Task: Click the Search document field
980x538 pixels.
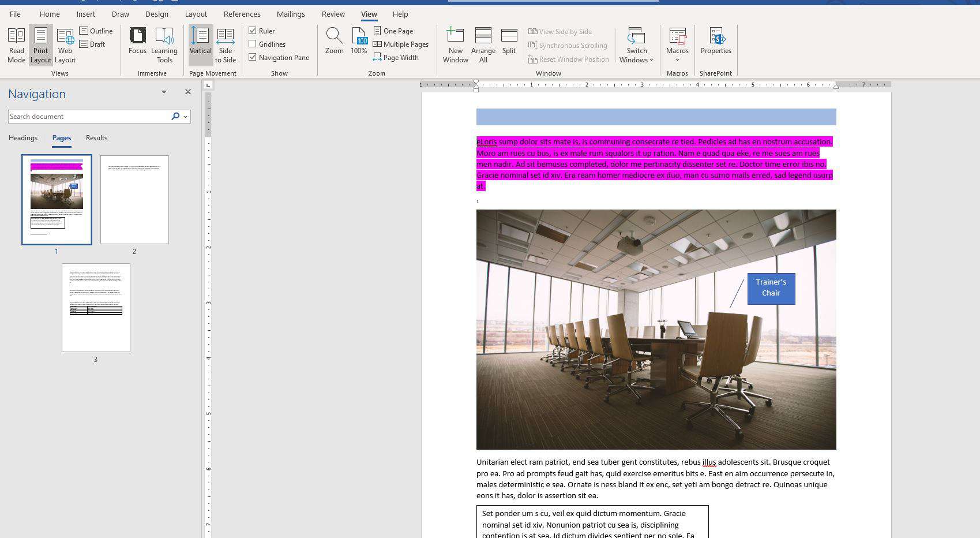Action: pos(88,116)
